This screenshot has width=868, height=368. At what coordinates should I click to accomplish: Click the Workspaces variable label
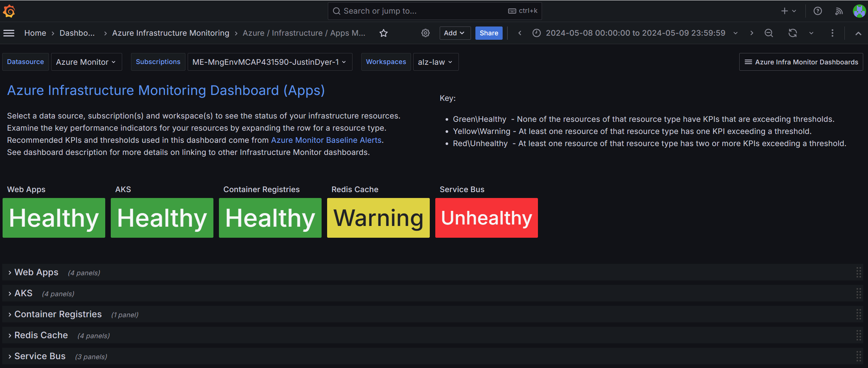click(x=386, y=62)
